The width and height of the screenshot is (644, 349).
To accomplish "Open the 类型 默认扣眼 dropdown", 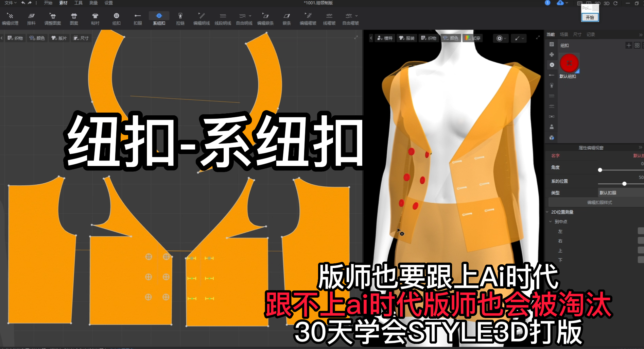I will 621,193.
